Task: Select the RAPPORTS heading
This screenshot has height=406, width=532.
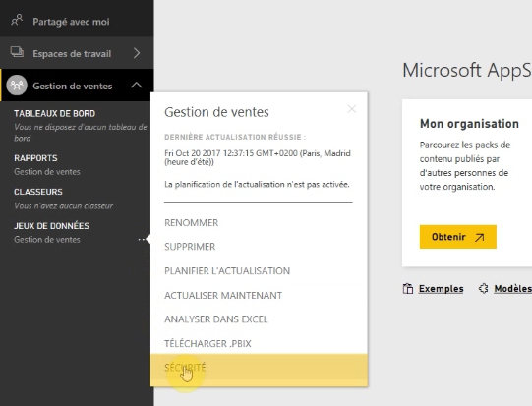Action: (x=35, y=158)
